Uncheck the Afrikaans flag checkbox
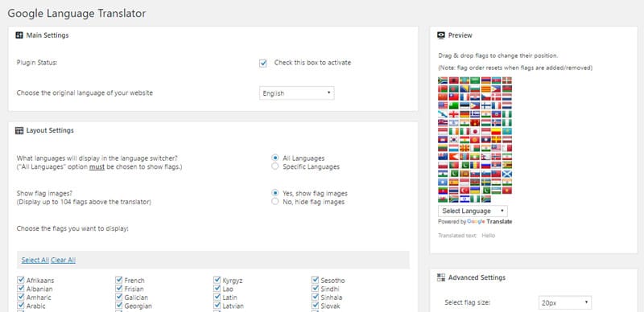 coord(21,280)
